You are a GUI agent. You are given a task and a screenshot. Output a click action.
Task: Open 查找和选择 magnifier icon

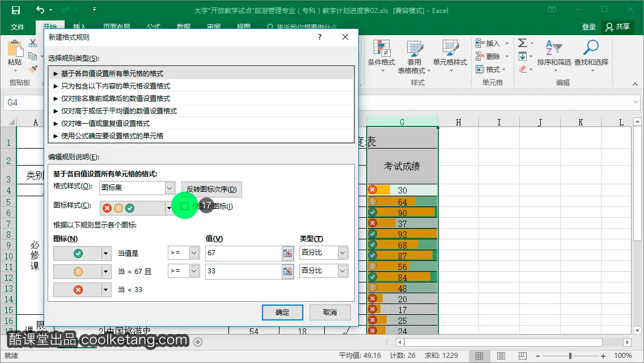[591, 48]
